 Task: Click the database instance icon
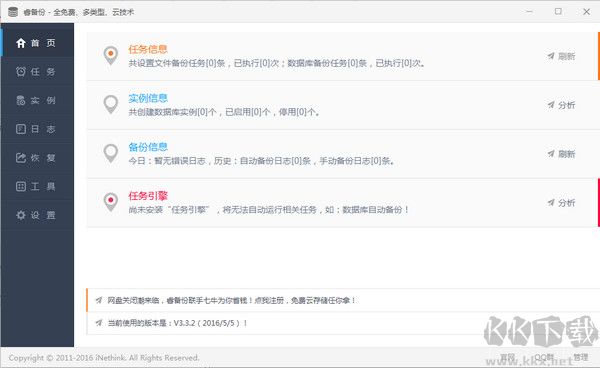pos(21,100)
